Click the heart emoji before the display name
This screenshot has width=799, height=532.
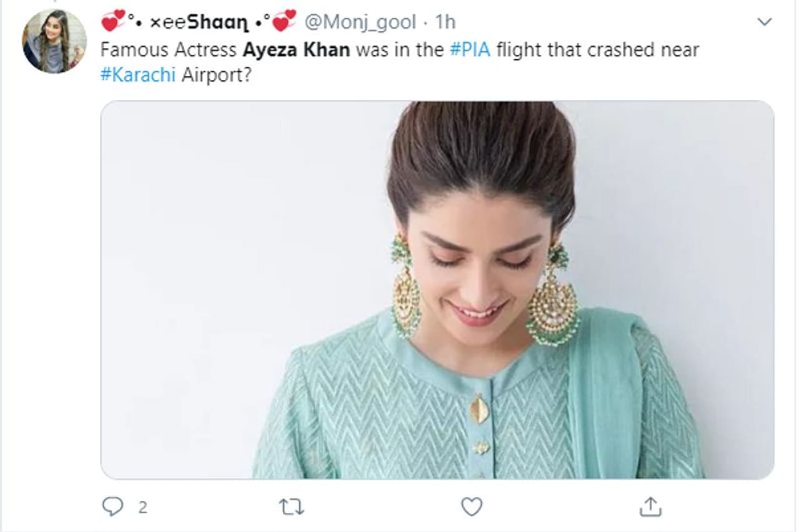coord(114,22)
